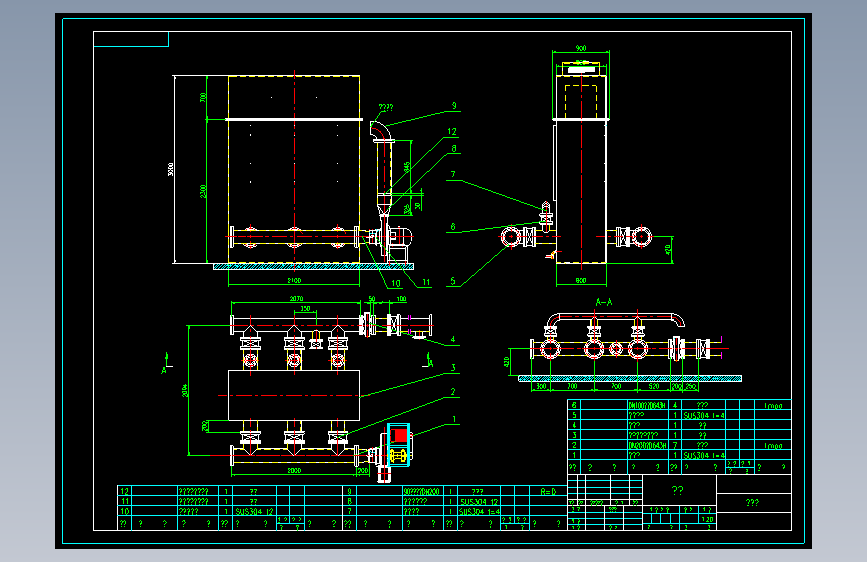The image size is (867, 562).
Task: Click the R=D note in parts row 9
Action: (548, 491)
